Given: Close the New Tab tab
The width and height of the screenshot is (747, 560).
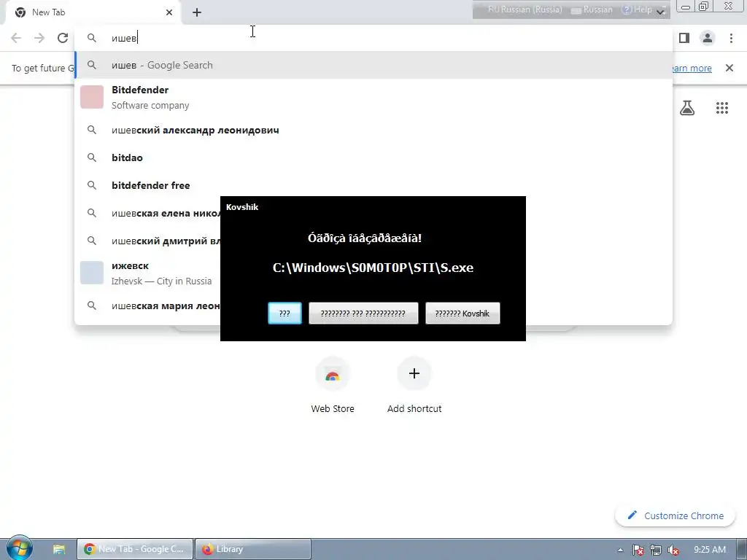Looking at the screenshot, I should 169,12.
